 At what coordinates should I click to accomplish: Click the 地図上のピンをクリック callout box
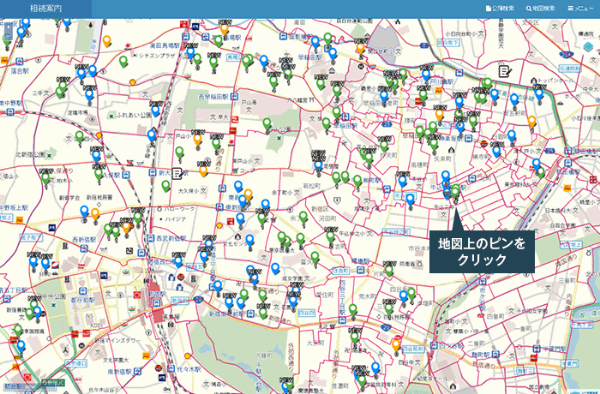point(482,252)
